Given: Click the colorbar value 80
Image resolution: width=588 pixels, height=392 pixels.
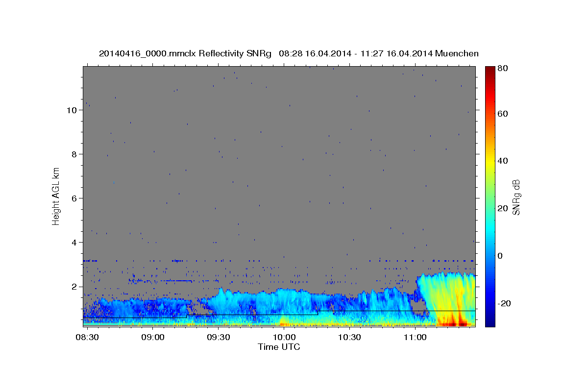Looking at the screenshot, I should pyautogui.click(x=504, y=69).
